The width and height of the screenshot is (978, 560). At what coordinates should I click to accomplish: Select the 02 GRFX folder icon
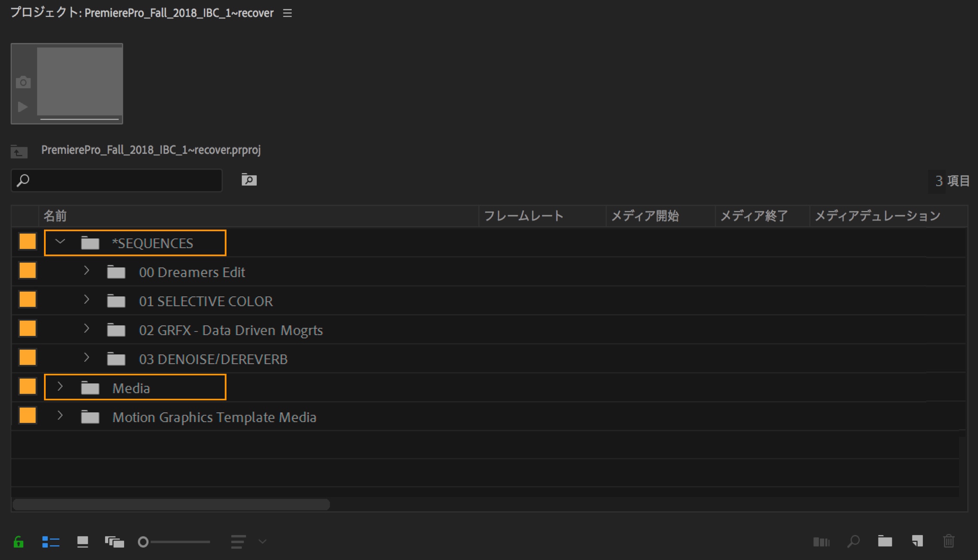tap(116, 330)
